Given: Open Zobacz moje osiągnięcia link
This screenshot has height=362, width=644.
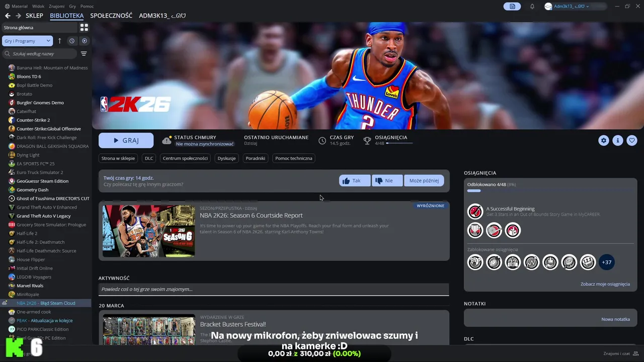Looking at the screenshot, I should 605,284.
